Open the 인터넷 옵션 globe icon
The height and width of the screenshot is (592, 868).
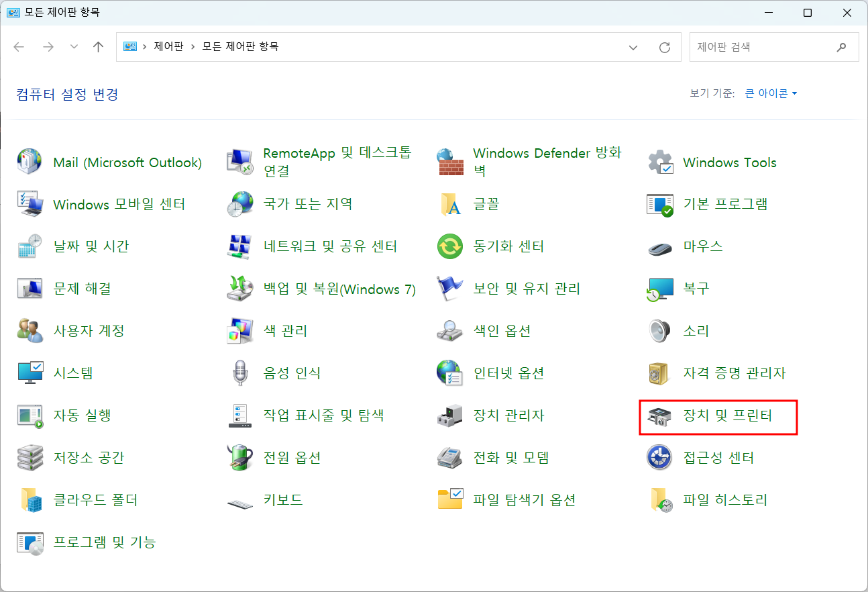450,373
